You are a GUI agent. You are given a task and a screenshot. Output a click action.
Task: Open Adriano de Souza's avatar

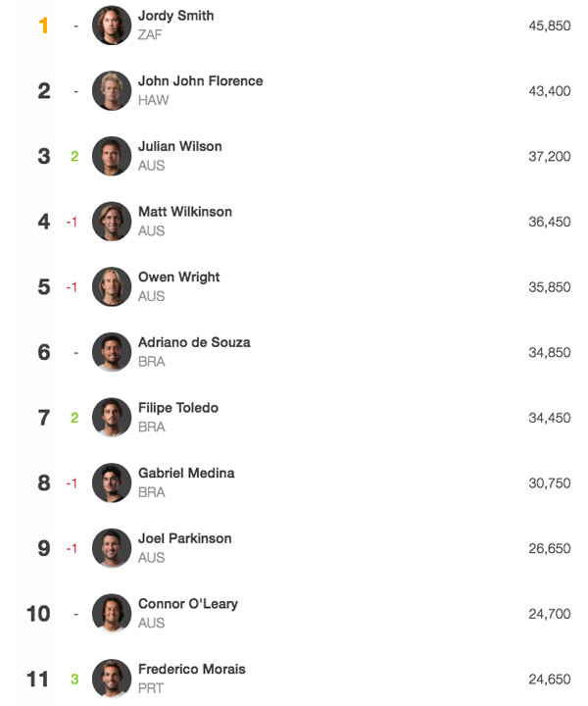click(x=112, y=352)
